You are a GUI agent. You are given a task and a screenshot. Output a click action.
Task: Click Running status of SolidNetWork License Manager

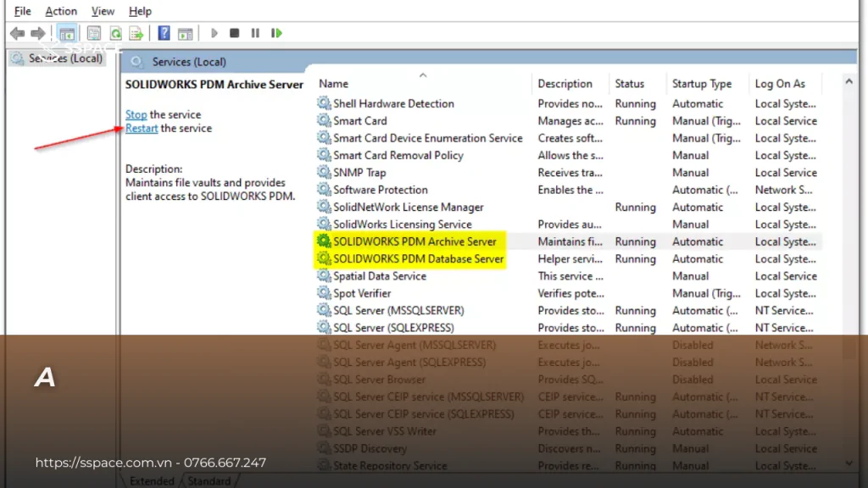[x=635, y=207]
